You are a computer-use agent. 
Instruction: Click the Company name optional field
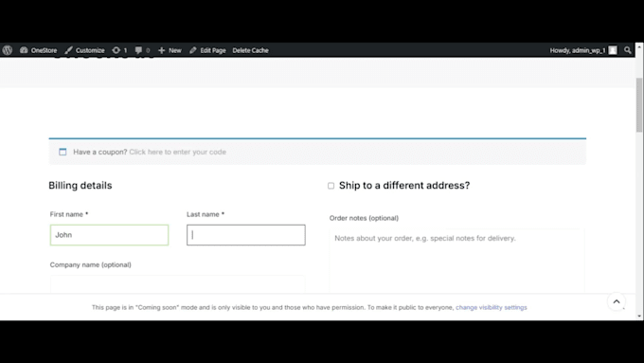click(x=177, y=284)
